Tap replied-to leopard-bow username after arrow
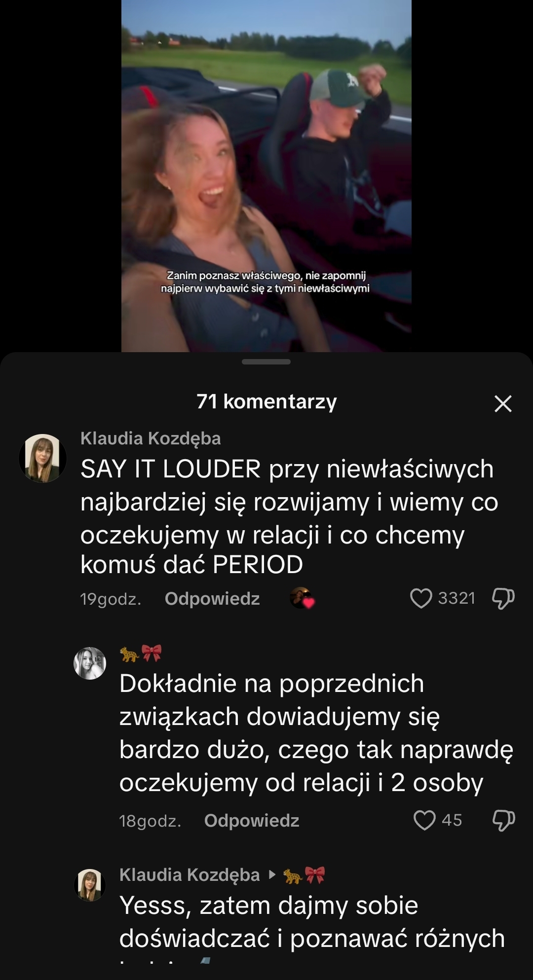The height and width of the screenshot is (980, 533). [304, 875]
